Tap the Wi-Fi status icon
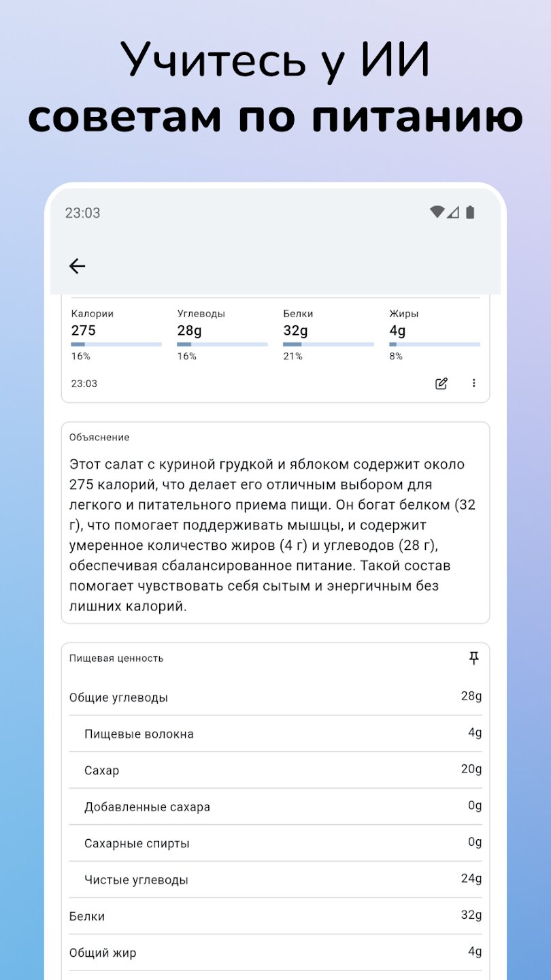551x980 pixels. [x=437, y=212]
